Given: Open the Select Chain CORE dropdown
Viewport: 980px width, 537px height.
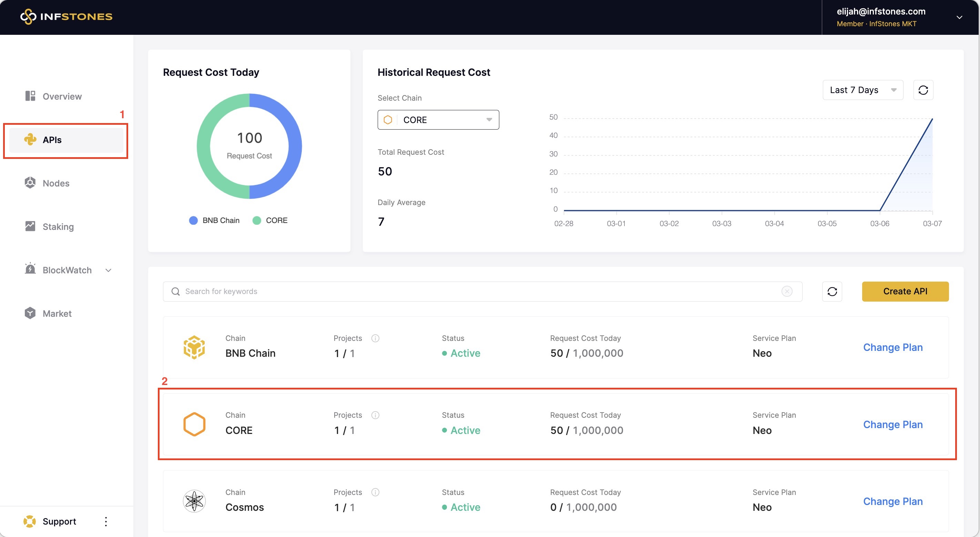Looking at the screenshot, I should (438, 120).
